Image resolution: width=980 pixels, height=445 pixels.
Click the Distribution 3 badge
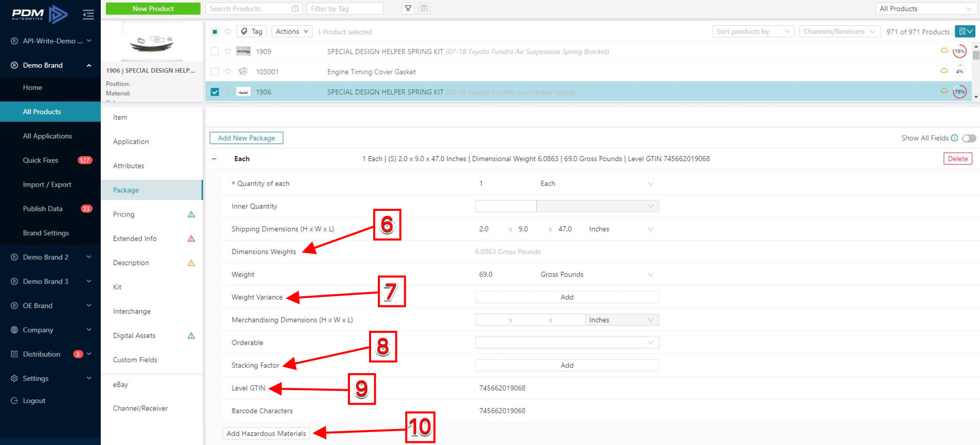tap(78, 354)
